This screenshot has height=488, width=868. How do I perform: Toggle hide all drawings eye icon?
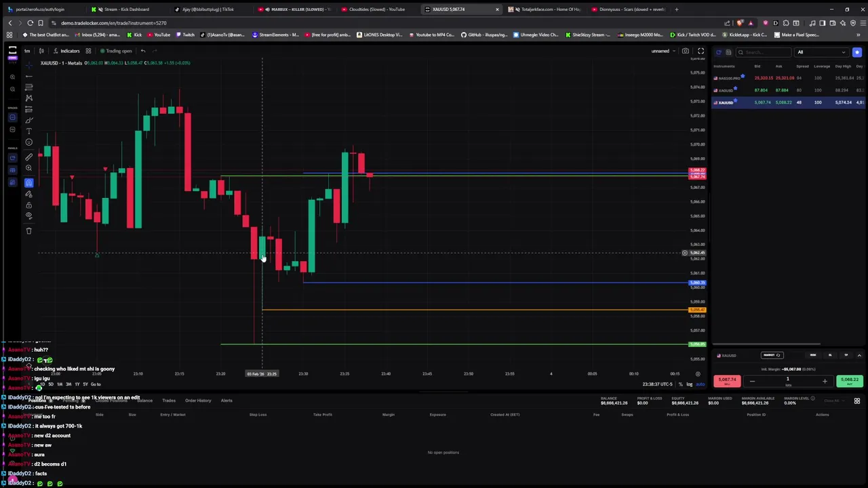click(28, 216)
